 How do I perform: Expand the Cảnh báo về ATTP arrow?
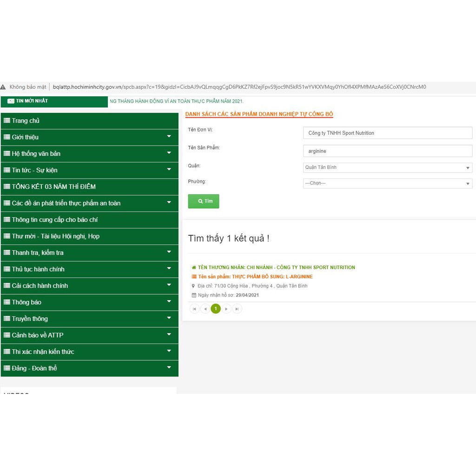(x=169, y=334)
